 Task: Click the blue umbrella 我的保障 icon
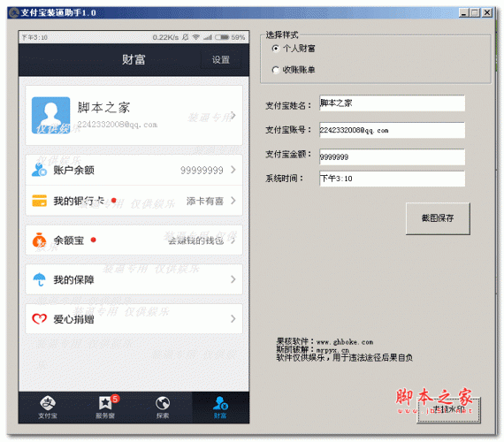click(x=39, y=279)
